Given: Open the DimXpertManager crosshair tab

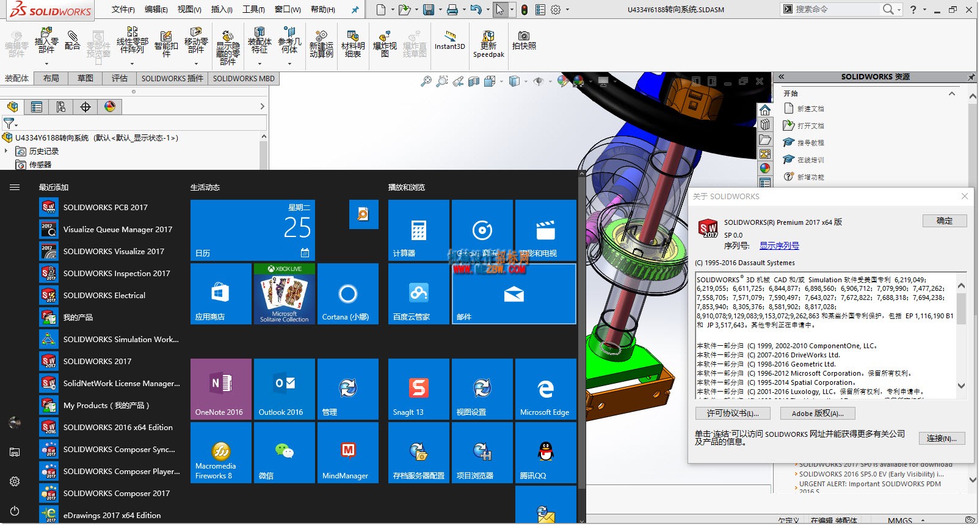Looking at the screenshot, I should click(85, 107).
